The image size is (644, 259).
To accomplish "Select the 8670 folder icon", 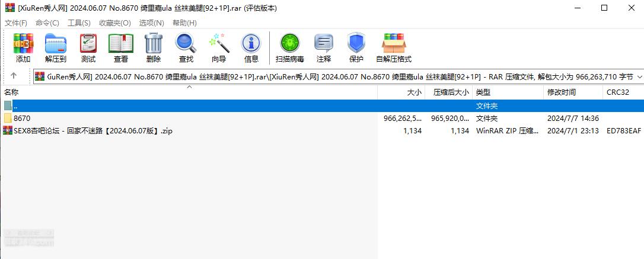I will click(8, 118).
